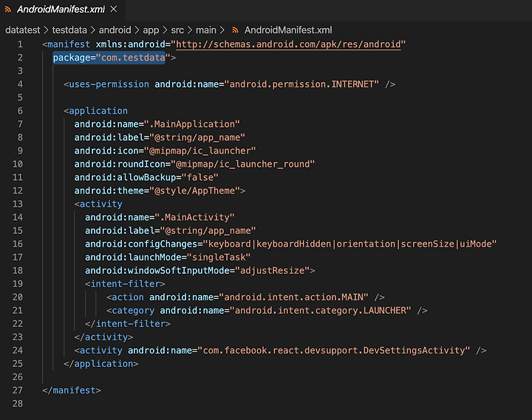This screenshot has height=420, width=532.
Task: Click the ".MainActivity" name value
Action: coord(194,217)
